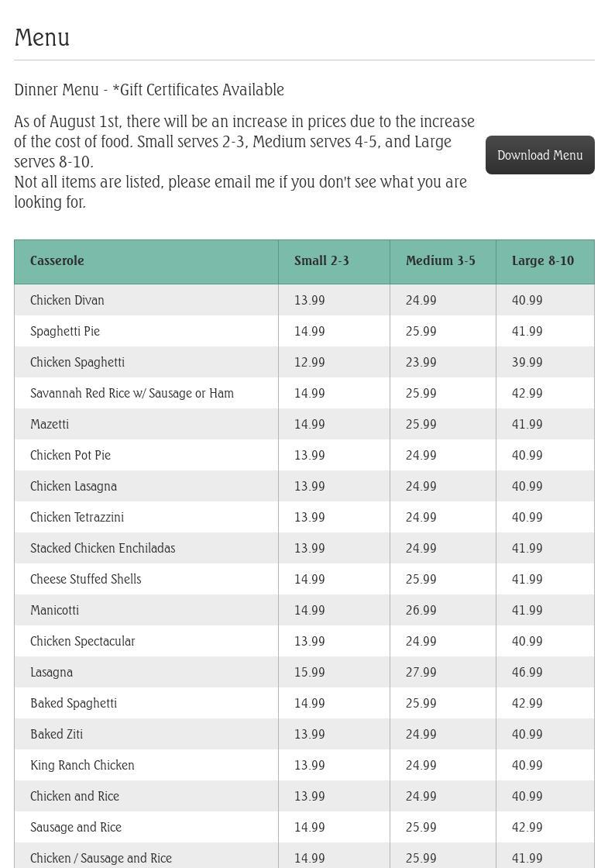Click Savannah Red Rice w/ Sausage or Ham

tap(132, 394)
